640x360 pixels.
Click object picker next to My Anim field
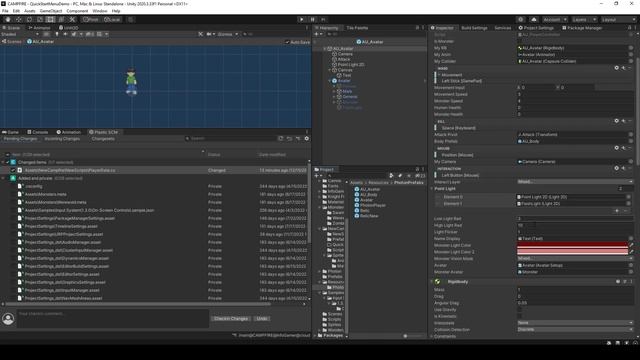631,54
